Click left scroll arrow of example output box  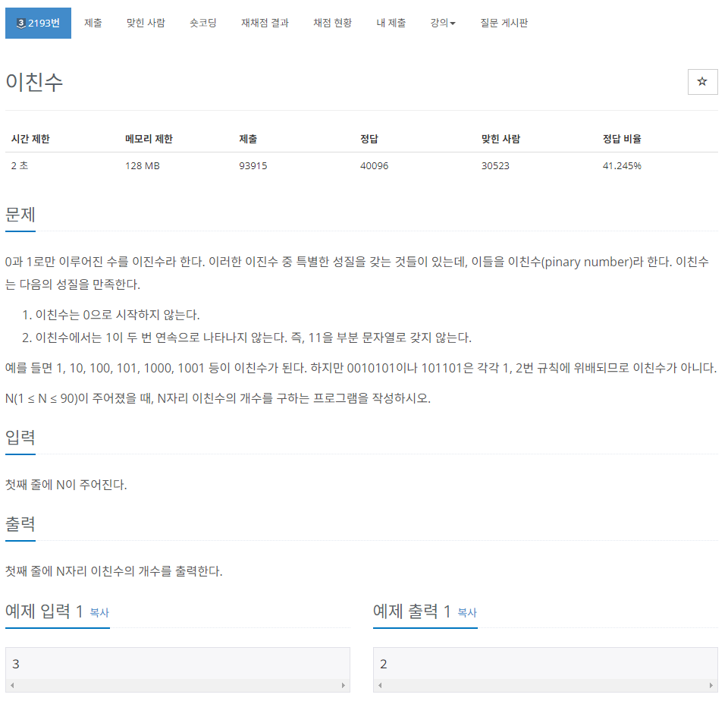(x=380, y=685)
